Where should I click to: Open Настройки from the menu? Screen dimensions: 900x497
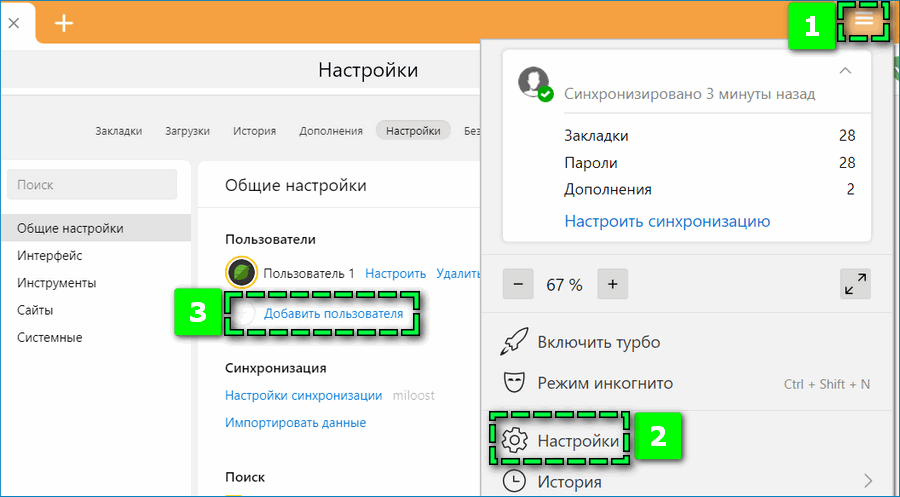[x=578, y=441]
